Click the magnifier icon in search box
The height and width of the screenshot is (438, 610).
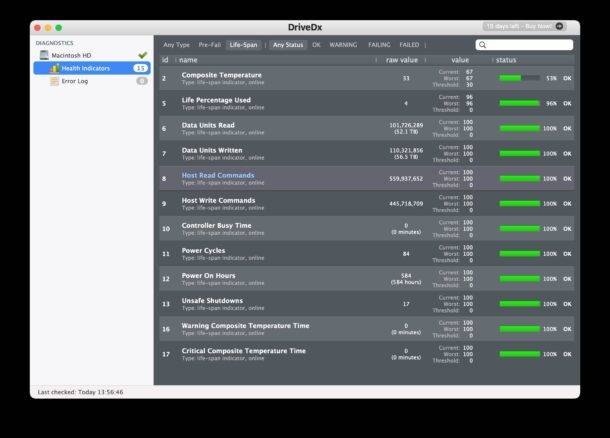482,45
